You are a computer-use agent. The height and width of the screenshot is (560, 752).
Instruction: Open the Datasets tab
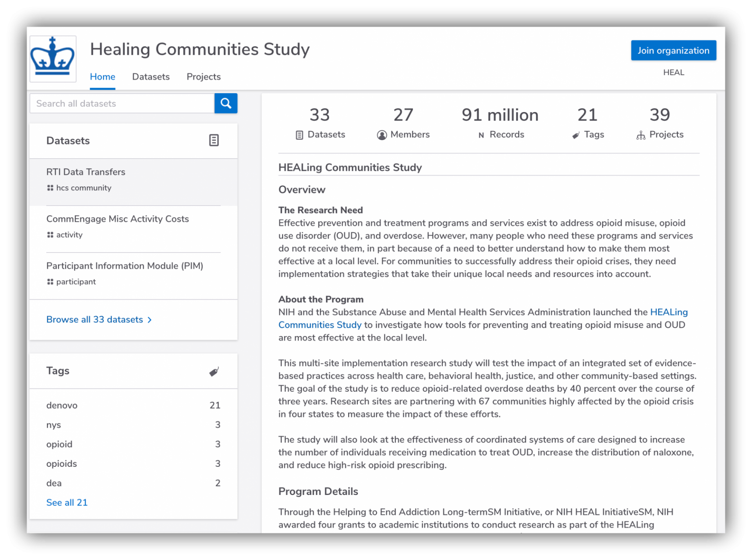pyautogui.click(x=151, y=77)
